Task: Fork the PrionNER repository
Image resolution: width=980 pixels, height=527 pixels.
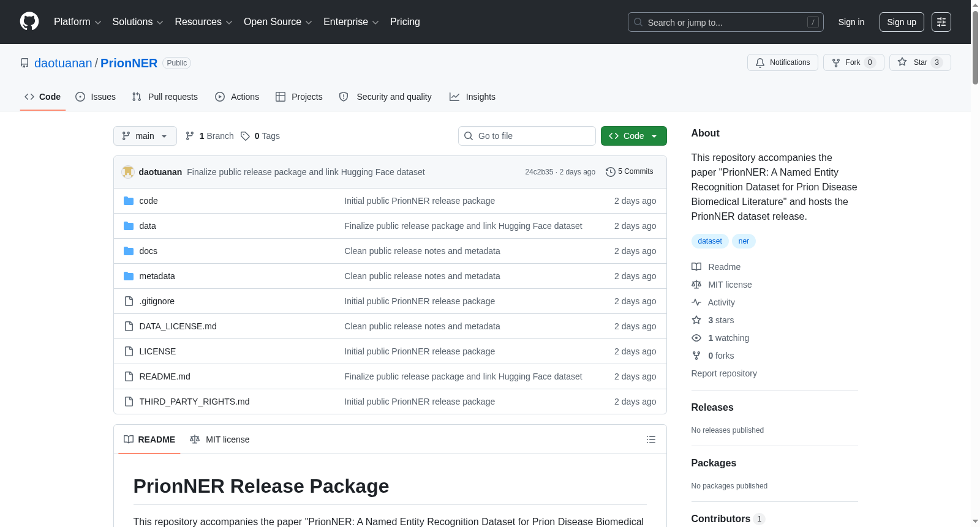Action: point(854,62)
